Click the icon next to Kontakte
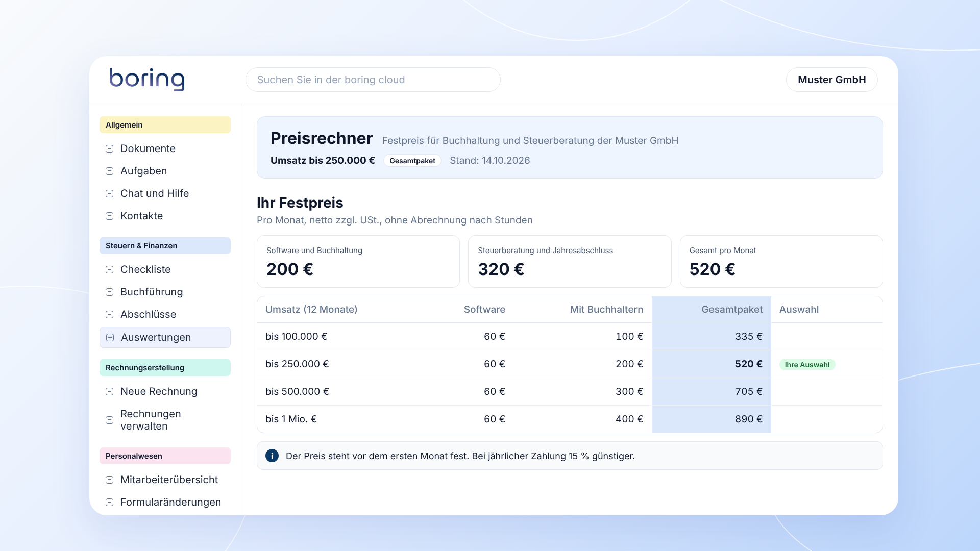 coord(109,216)
